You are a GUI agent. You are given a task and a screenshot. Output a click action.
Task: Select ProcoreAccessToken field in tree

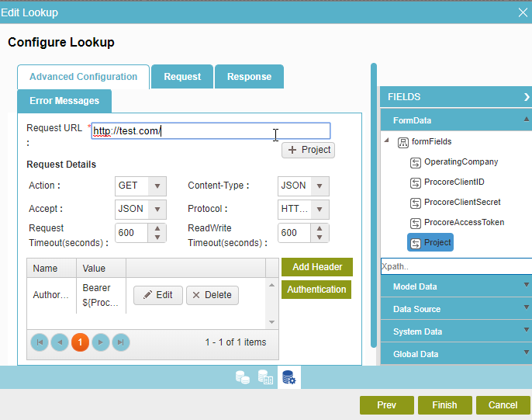(463, 222)
